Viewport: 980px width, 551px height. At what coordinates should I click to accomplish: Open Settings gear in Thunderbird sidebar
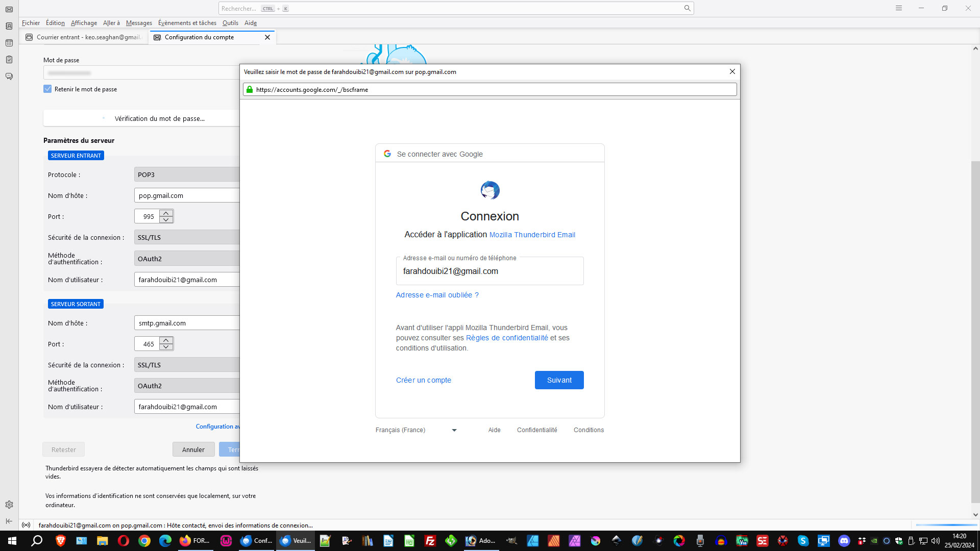(x=9, y=505)
